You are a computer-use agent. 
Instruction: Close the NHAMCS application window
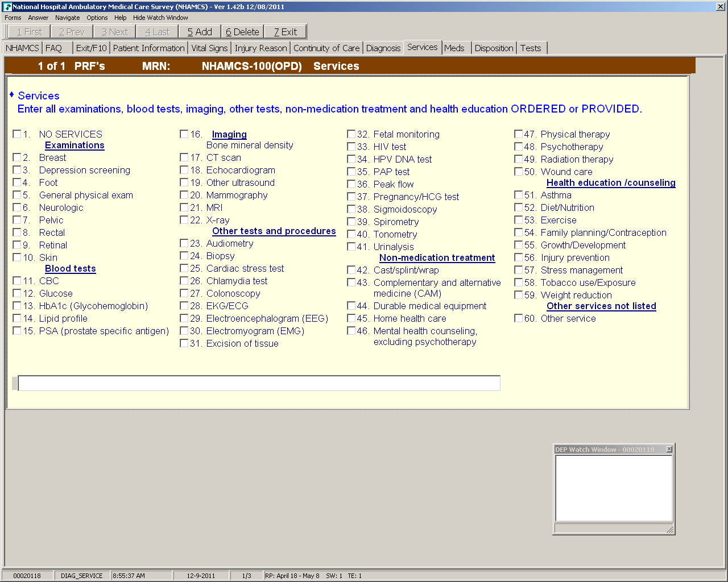pos(720,7)
